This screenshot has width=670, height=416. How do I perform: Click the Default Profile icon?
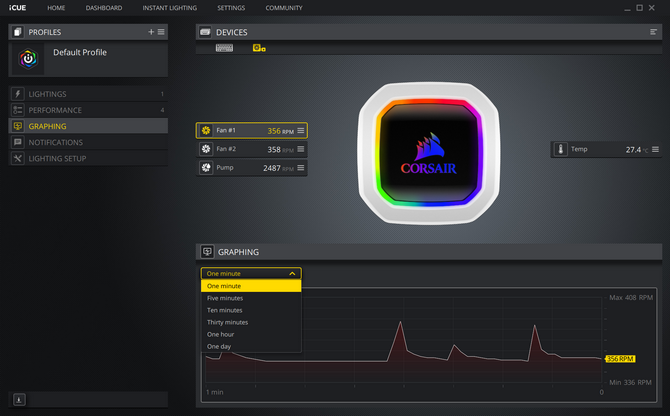[x=28, y=59]
